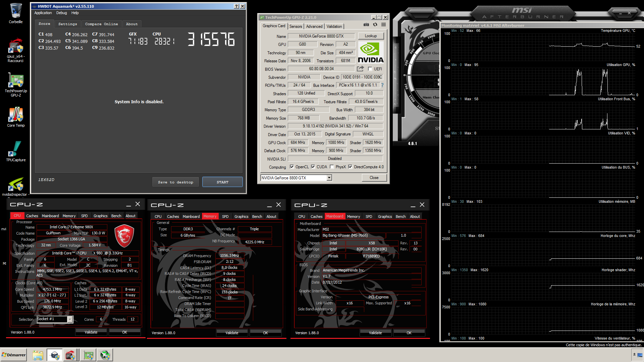This screenshot has width=644, height=362.
Task: Click the NB Frequency value 4225.0 MHz
Action: [255, 242]
